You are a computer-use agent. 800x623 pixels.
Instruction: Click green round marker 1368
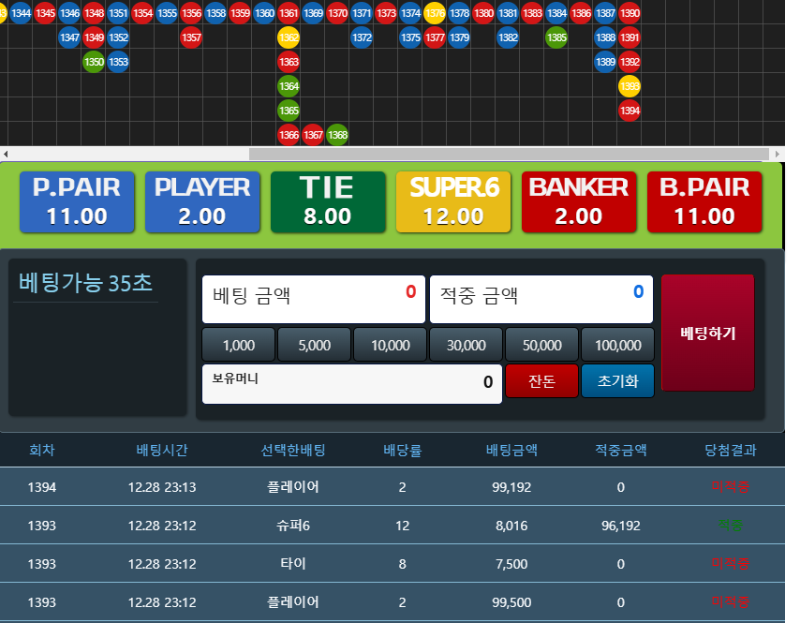(x=337, y=135)
